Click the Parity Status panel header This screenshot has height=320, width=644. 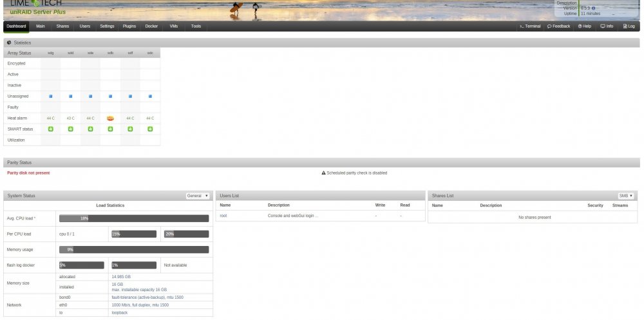[321, 163]
